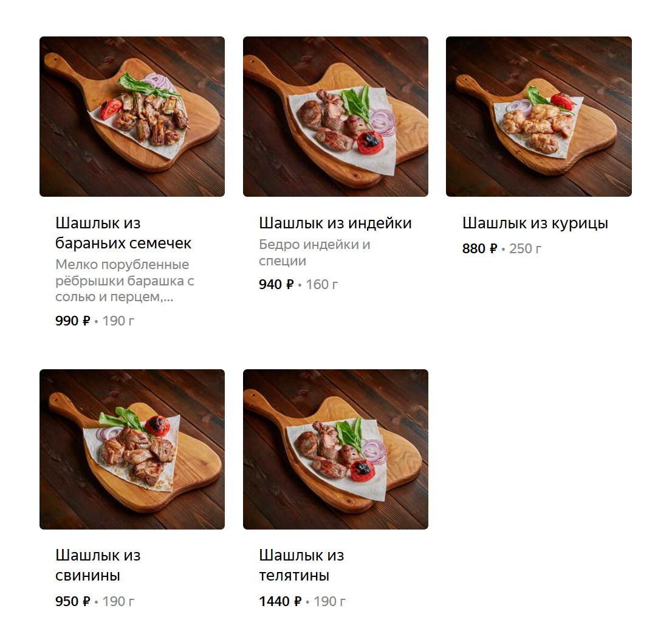The width and height of the screenshot is (672, 634).
Task: Click the 1440 ₽ price
Action: click(280, 601)
